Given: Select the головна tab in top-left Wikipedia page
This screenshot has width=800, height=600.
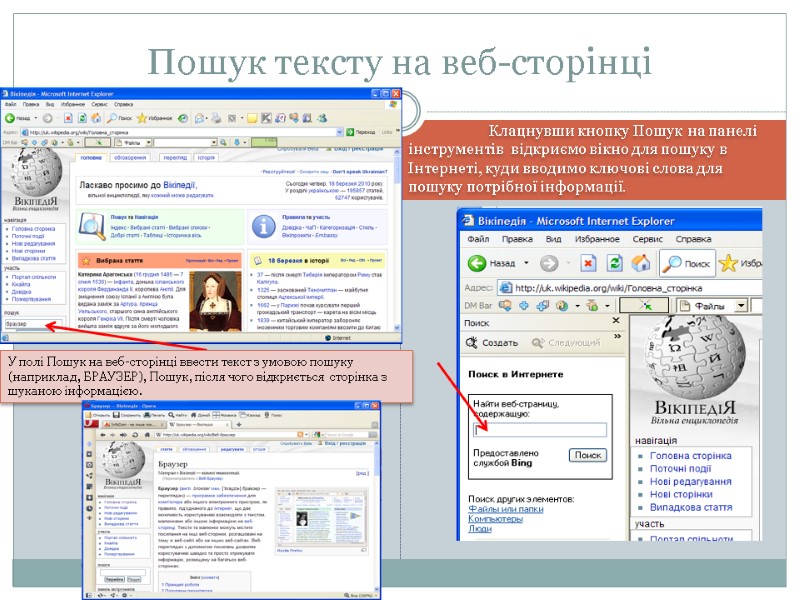Looking at the screenshot, I should click(91, 158).
